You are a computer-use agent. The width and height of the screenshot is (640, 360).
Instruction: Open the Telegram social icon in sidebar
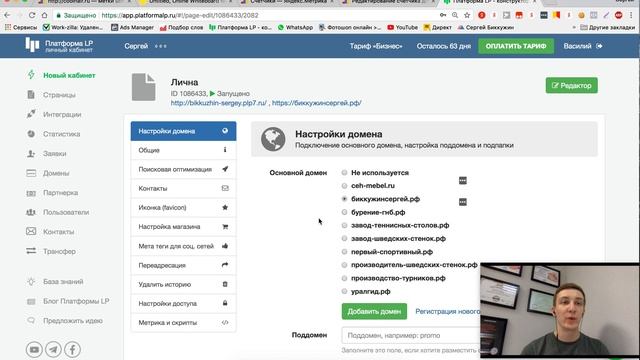(53, 349)
